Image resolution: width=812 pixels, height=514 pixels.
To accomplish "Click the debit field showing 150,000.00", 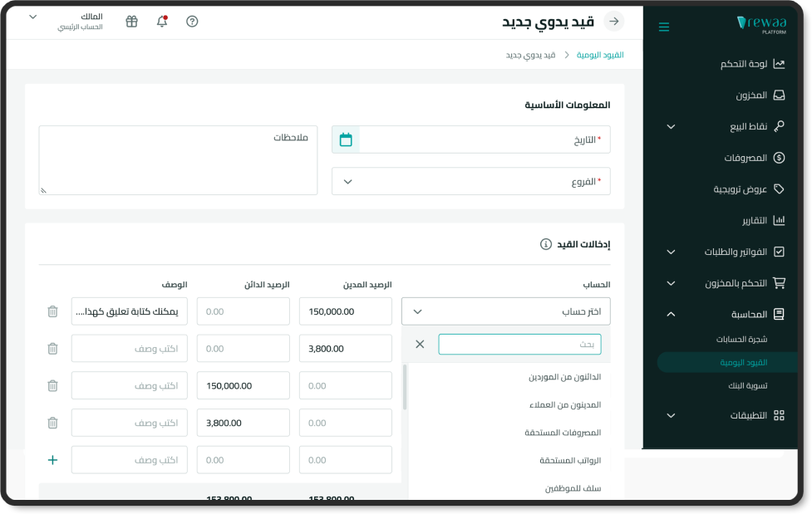I will pyautogui.click(x=346, y=311).
